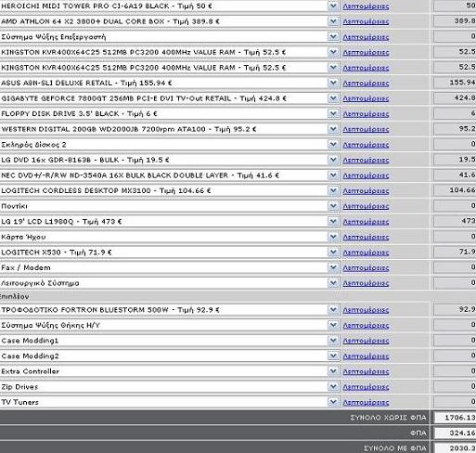
Task: Expand FLOPPY DISK DRIVE 3.5' dropdown
Action: (x=333, y=114)
